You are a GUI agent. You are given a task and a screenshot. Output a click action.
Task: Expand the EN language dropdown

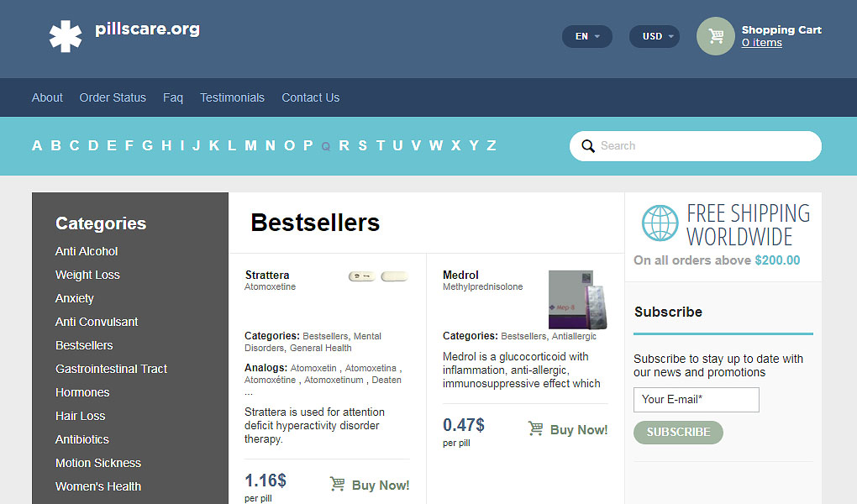point(587,37)
